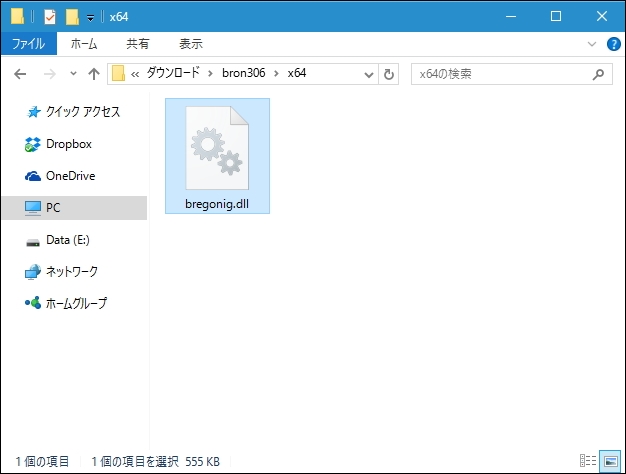
Task: Click the title bar folder icon
Action: click(17, 16)
